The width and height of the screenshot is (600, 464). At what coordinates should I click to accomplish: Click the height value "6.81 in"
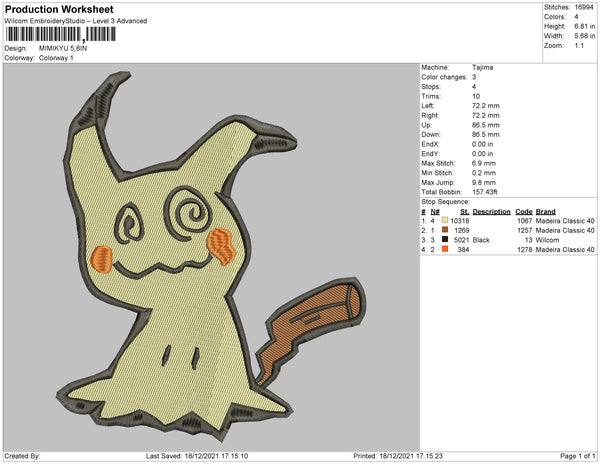tap(584, 26)
